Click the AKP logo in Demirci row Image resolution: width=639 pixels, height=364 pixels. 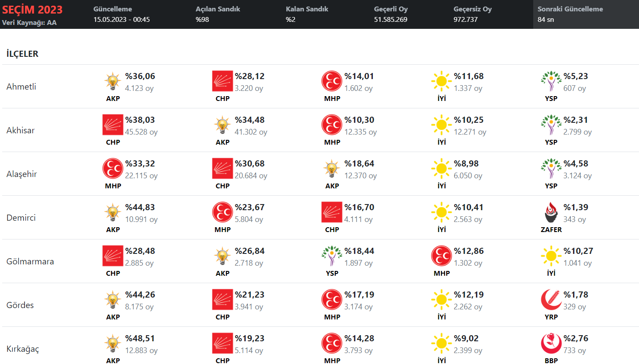click(x=113, y=212)
